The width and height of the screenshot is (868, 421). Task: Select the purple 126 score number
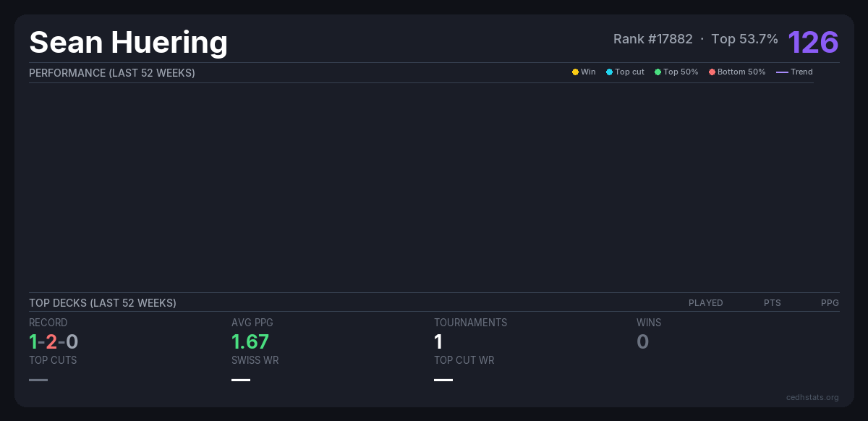[x=813, y=42]
